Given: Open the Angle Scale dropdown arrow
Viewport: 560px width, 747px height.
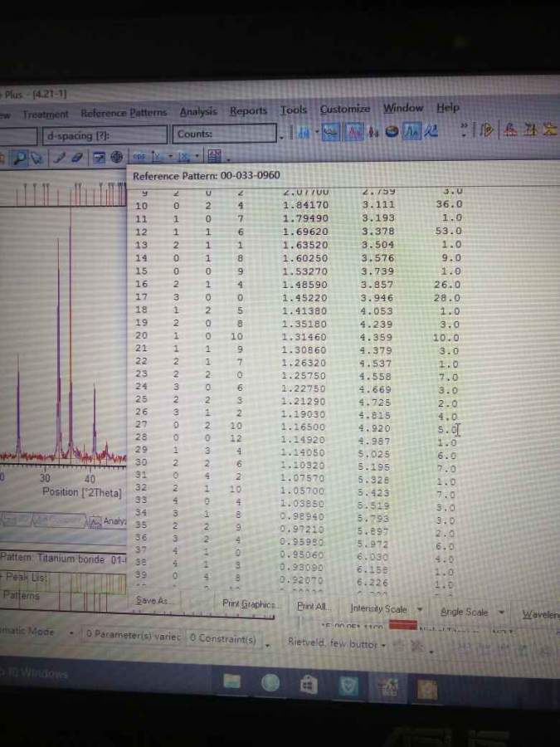Looking at the screenshot, I should coord(501,613).
